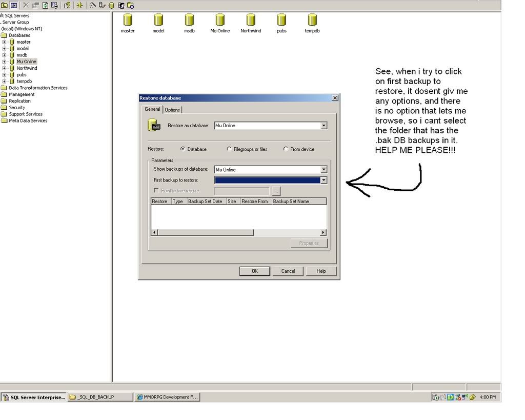Click the master database icon in right pane
This screenshot has height=420, width=525.
(x=128, y=20)
